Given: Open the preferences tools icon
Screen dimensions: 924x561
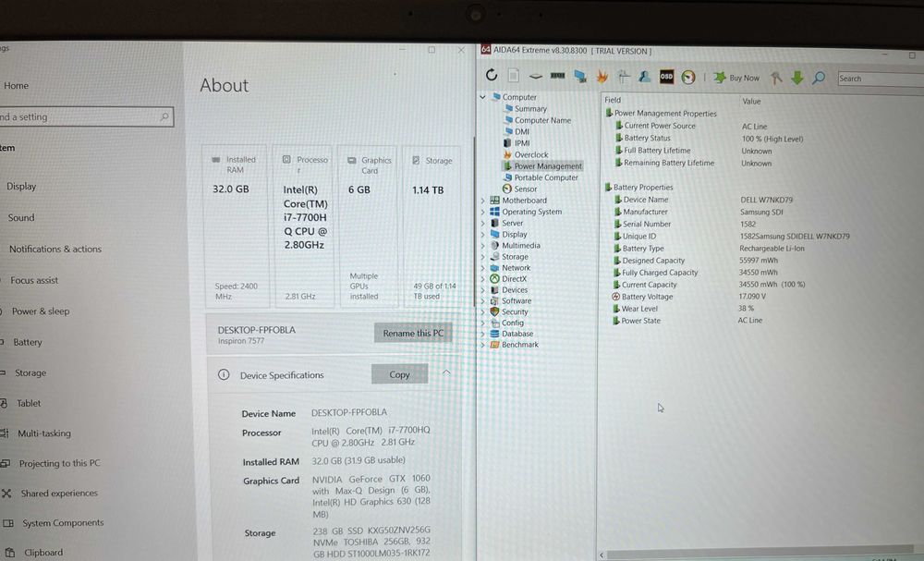Looking at the screenshot, I should click(777, 78).
